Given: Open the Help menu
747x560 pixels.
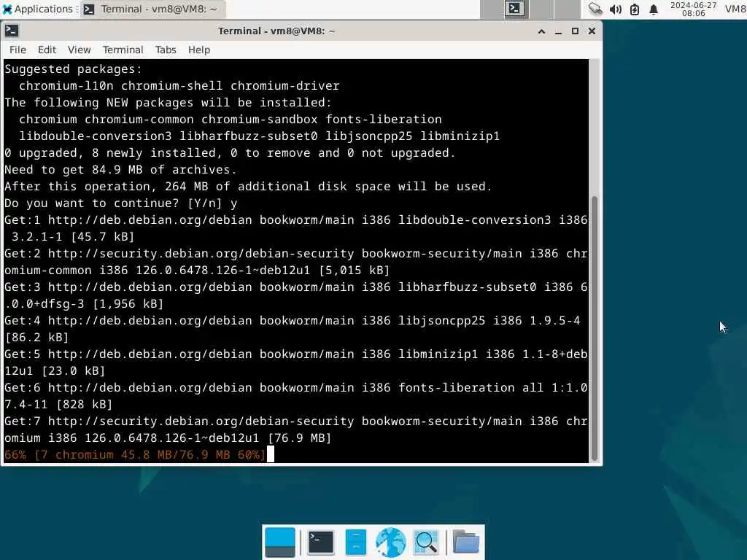Looking at the screenshot, I should (x=198, y=50).
